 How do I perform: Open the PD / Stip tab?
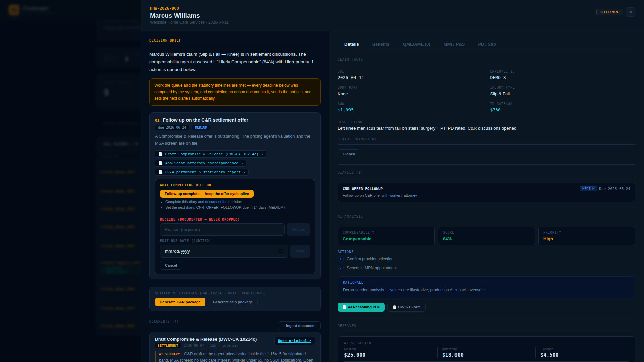(487, 44)
